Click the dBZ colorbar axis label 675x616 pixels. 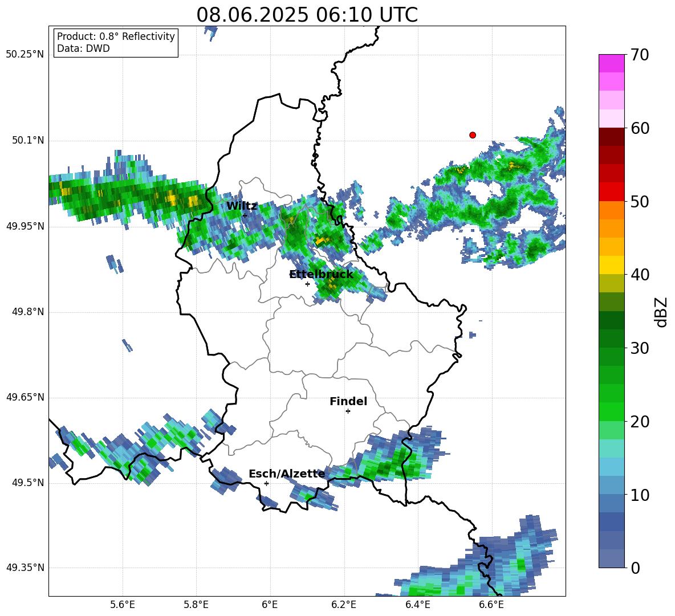(x=662, y=312)
